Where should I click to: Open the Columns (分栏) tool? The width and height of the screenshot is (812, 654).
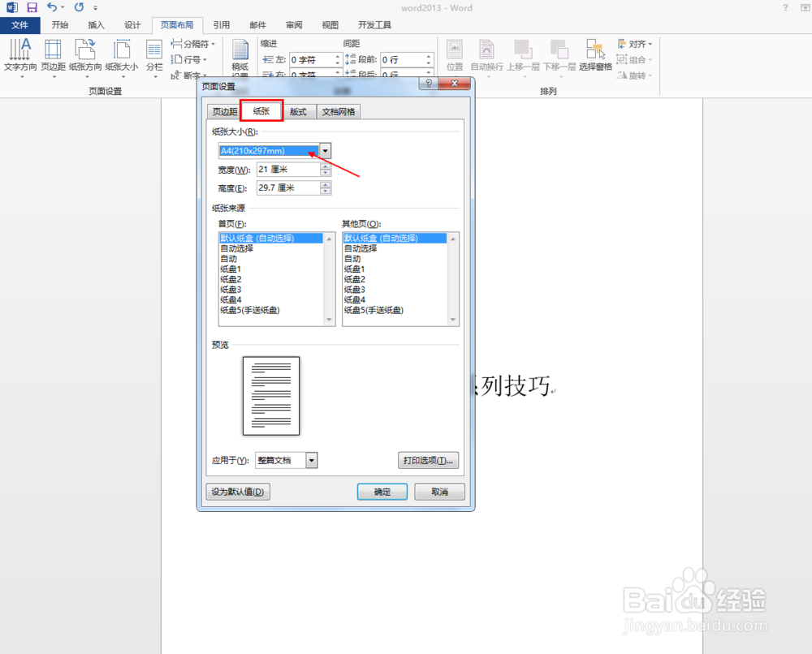coord(154,58)
